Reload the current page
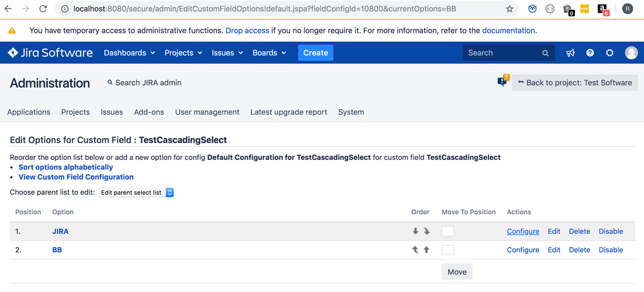 [x=43, y=8]
